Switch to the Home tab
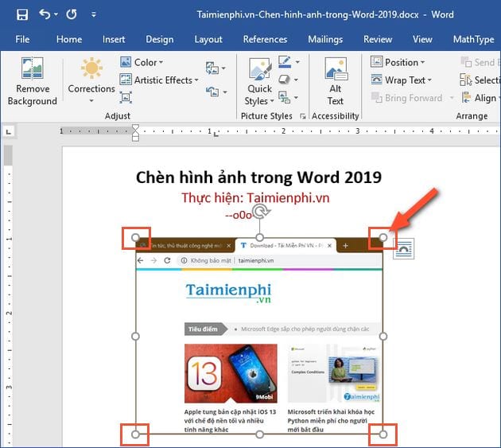Image resolution: width=501 pixels, height=448 pixels. tap(69, 39)
